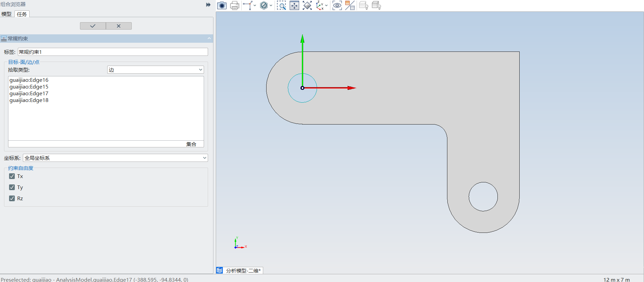
Task: Click the hexagon display style icon
Action: pos(264,5)
